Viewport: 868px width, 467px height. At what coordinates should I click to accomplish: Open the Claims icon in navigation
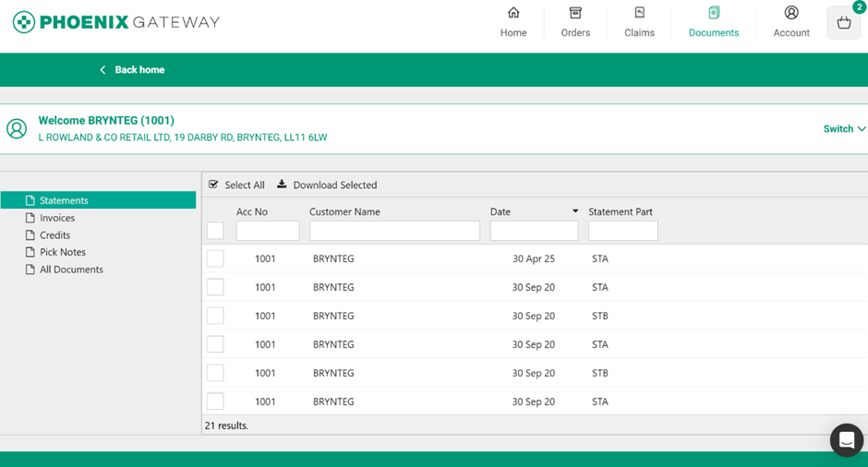pos(639,13)
